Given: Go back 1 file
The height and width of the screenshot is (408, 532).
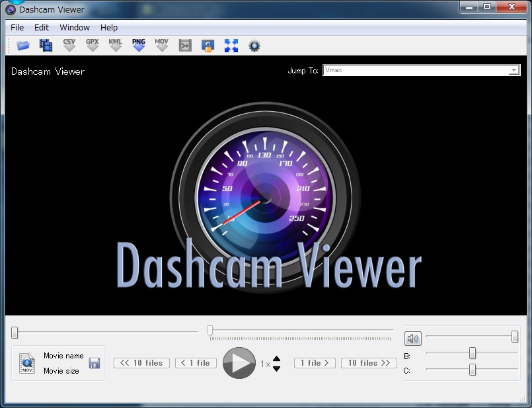Looking at the screenshot, I should 196,363.
